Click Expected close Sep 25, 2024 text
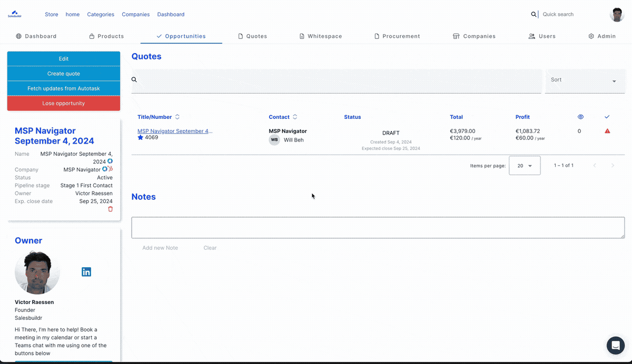This screenshot has width=632, height=364. tap(391, 148)
